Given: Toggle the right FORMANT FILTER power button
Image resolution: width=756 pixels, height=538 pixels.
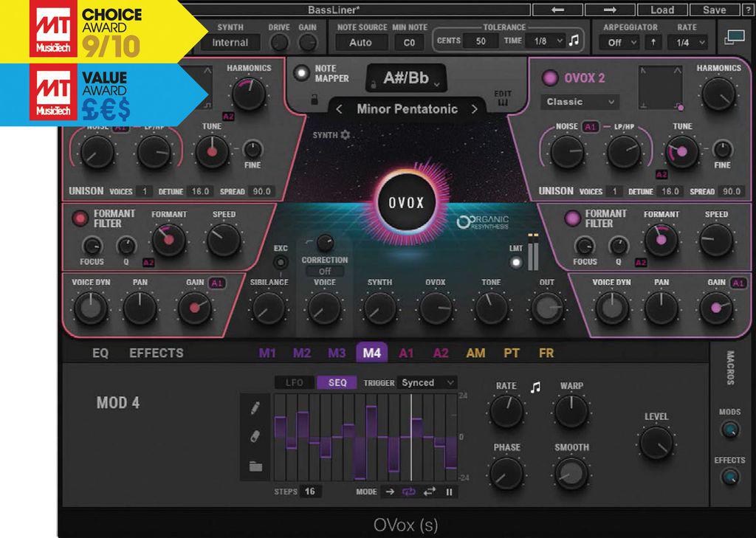Looking at the screenshot, I should coord(572,218).
